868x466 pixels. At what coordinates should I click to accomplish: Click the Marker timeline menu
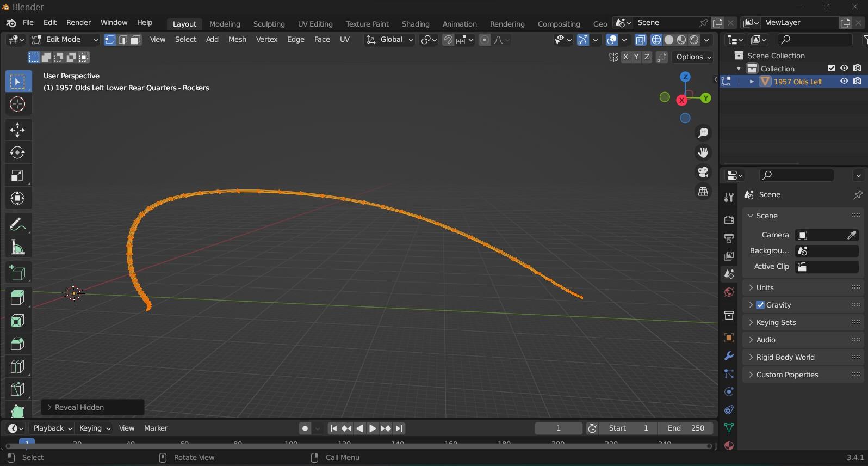[156, 428]
